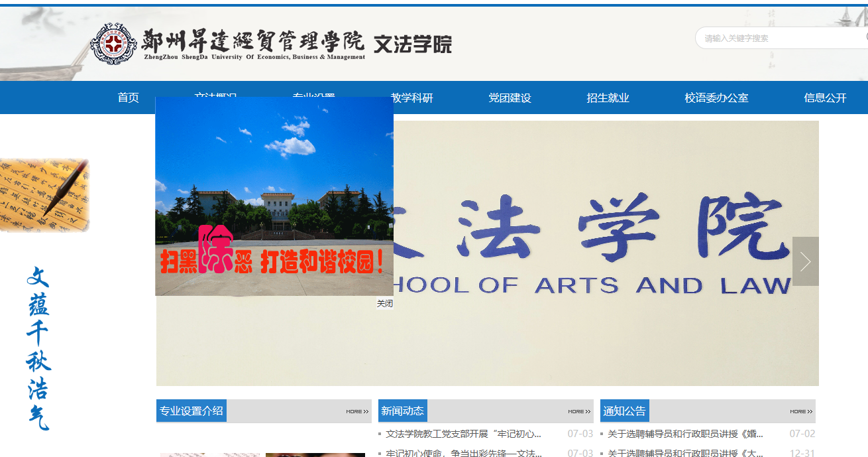Open notice 关于选聘辅导员和行政职员讲授《婚...

pyautogui.click(x=685, y=434)
